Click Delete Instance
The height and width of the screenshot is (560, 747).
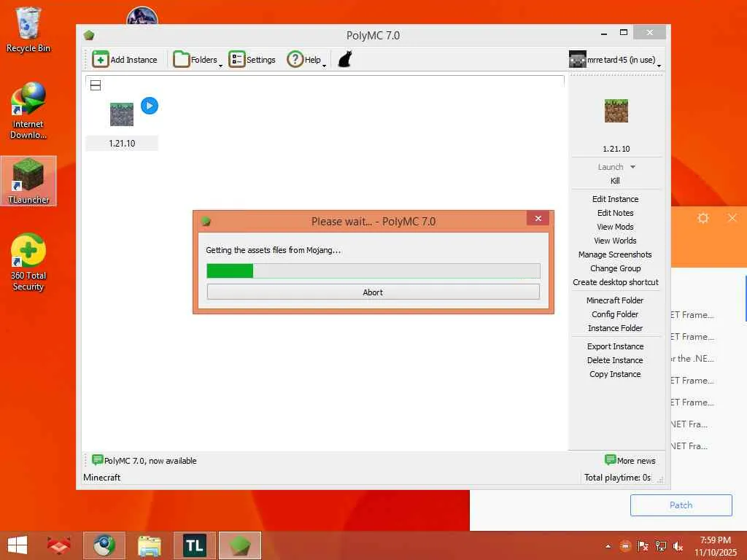[615, 360]
